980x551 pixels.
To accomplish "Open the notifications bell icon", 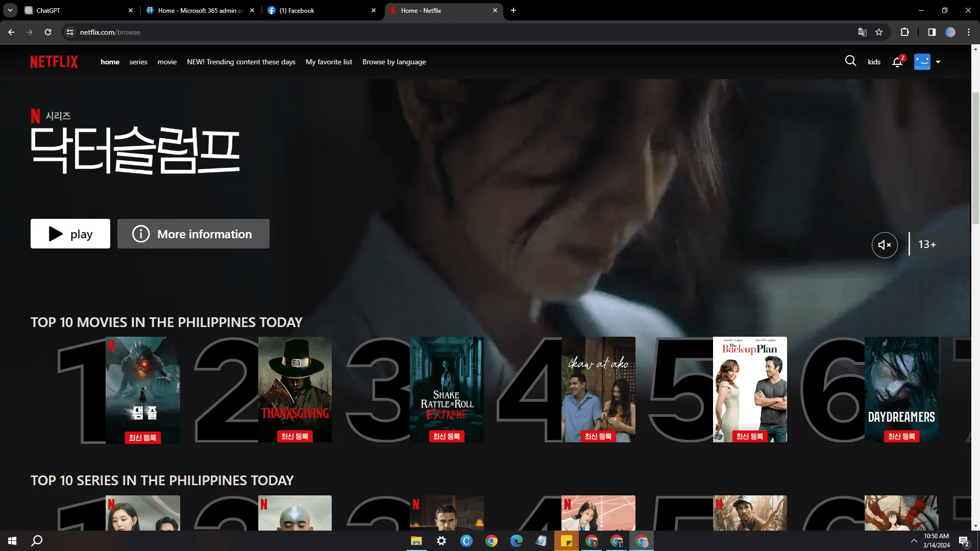I will [x=898, y=62].
